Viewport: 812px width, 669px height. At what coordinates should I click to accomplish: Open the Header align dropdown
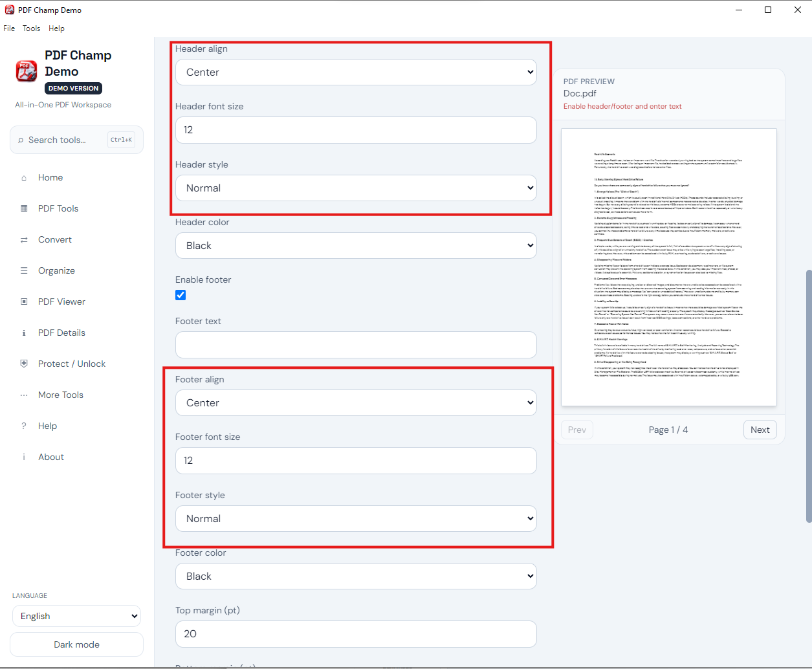pos(356,72)
